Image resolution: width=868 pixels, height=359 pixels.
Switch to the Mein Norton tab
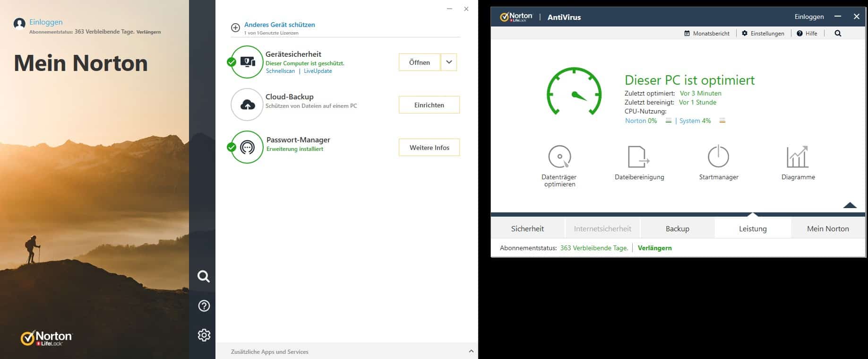pyautogui.click(x=828, y=228)
